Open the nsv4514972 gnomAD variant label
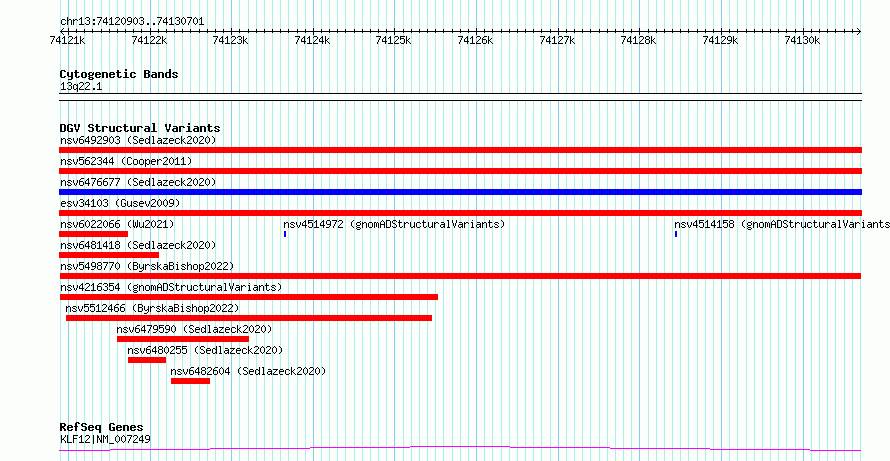The image size is (890, 461). (x=394, y=224)
